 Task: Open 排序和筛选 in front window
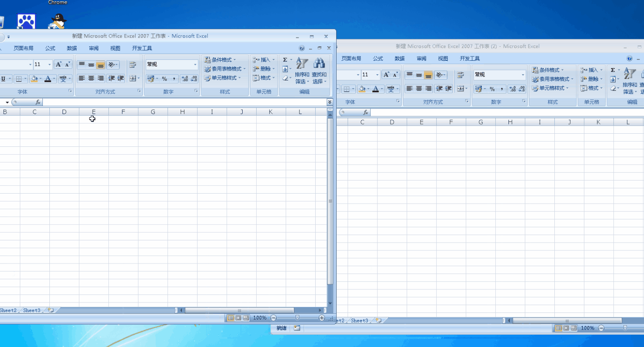pos(302,70)
